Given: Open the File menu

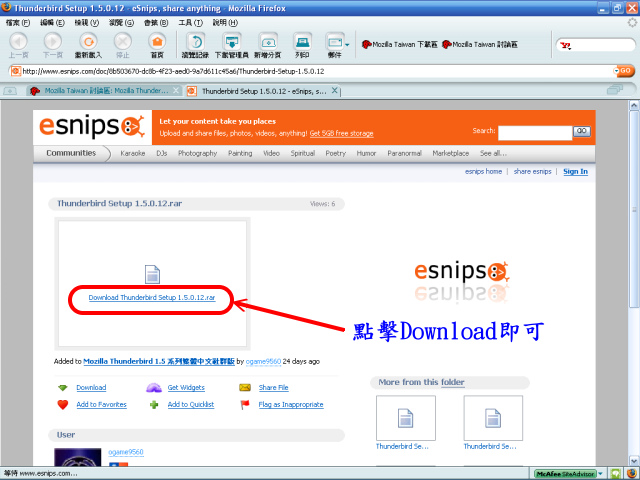Looking at the screenshot, I should tap(18, 22).
